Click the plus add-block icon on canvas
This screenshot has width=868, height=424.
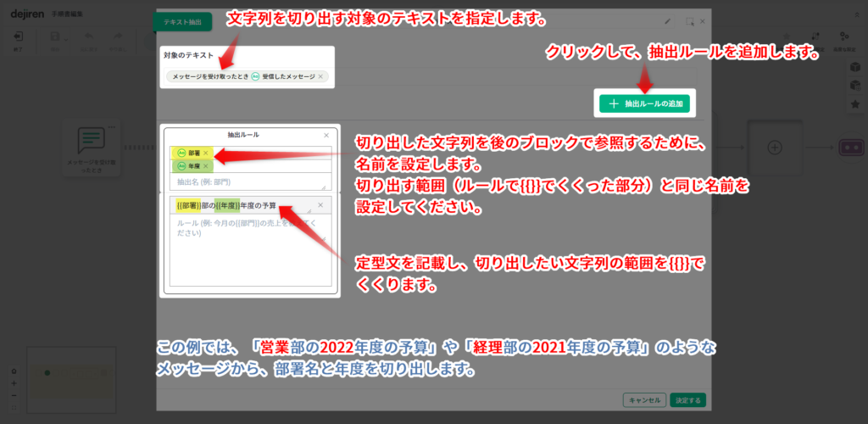coord(774,148)
